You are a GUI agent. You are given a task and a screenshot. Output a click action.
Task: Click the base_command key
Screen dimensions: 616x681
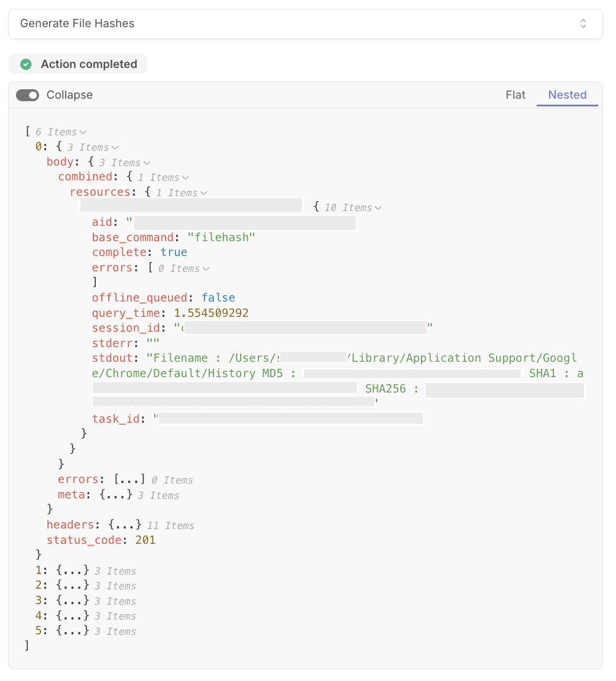(132, 238)
